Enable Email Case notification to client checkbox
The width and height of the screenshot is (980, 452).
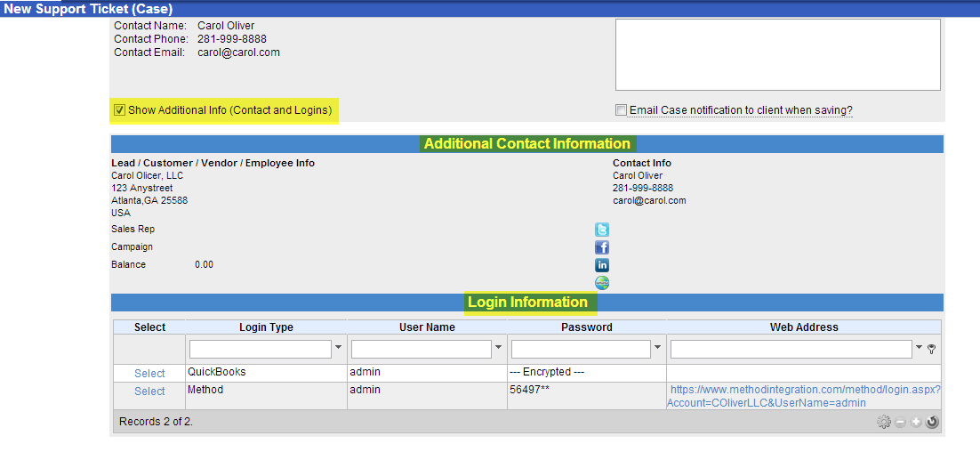pyautogui.click(x=621, y=110)
